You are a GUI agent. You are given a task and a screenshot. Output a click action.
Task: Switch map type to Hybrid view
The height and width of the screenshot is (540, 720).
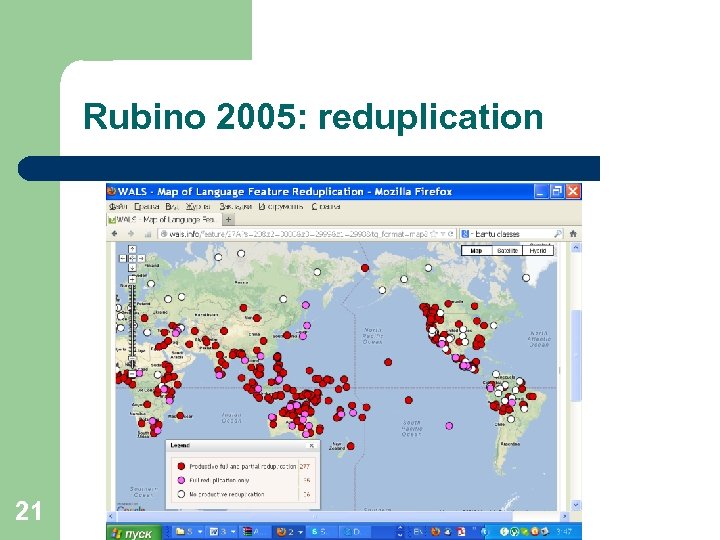point(538,251)
